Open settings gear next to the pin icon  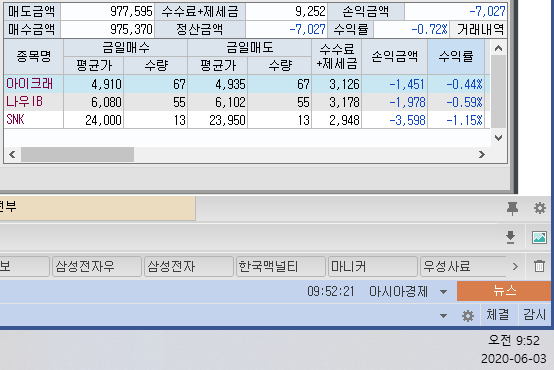pyautogui.click(x=540, y=208)
